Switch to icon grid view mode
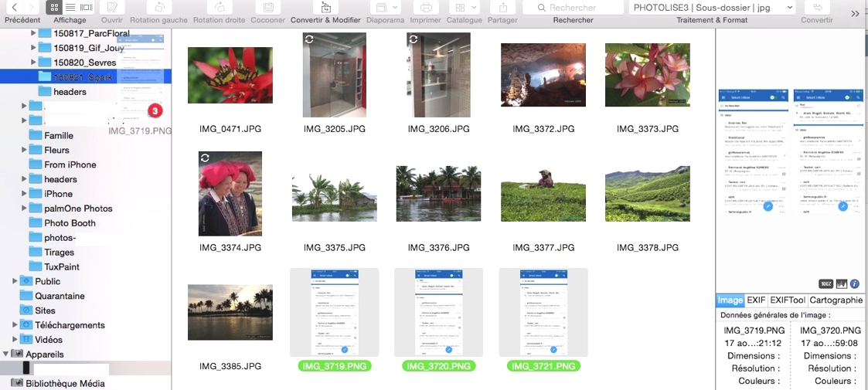Viewport: 868px width, 390px height. click(54, 7)
